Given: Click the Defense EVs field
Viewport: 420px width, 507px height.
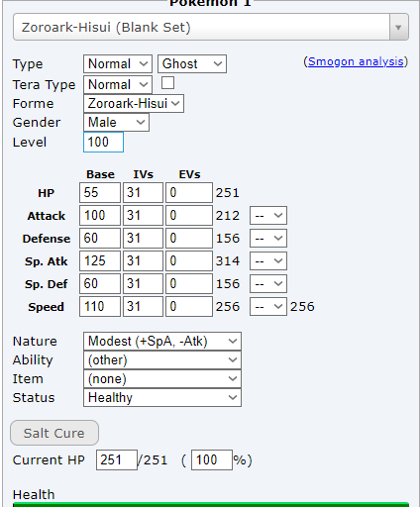Looking at the screenshot, I should (x=189, y=238).
